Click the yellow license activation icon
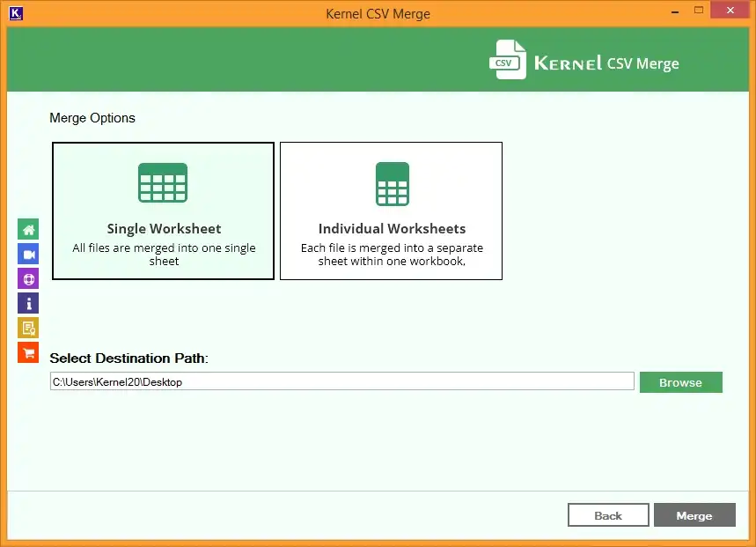 pyautogui.click(x=28, y=328)
